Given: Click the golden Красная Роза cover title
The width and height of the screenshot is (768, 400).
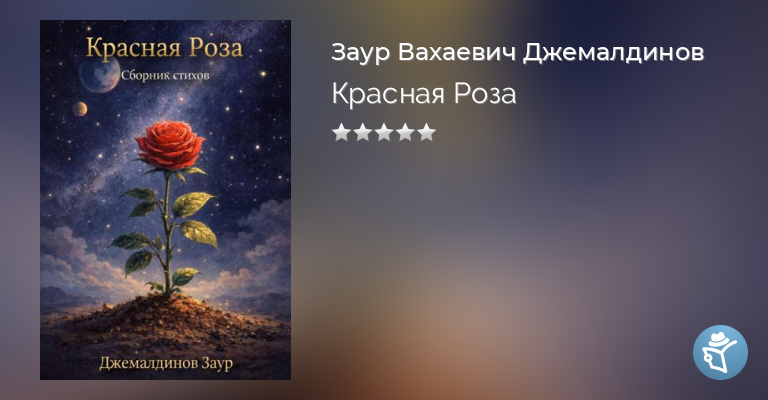Looking at the screenshot, I should [165, 48].
